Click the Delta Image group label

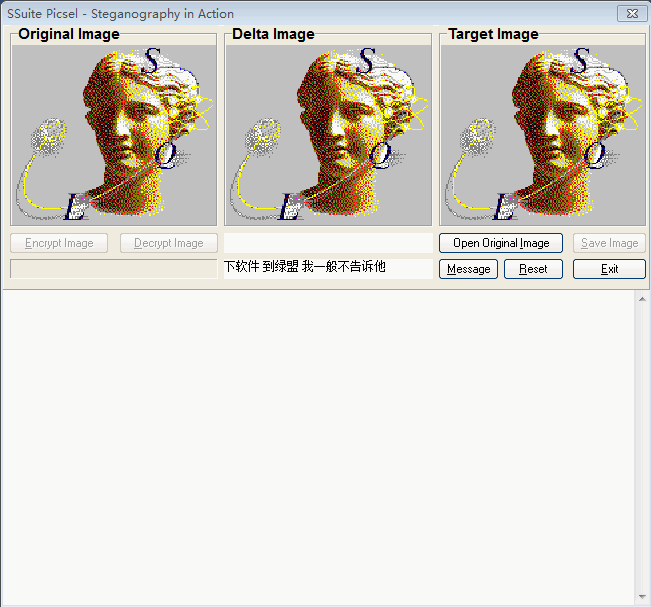pyautogui.click(x=273, y=34)
